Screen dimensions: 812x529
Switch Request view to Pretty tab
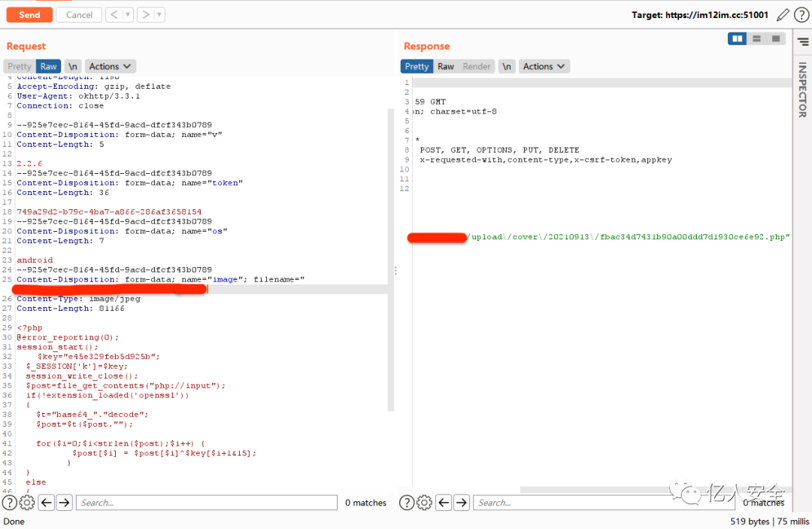click(x=20, y=66)
